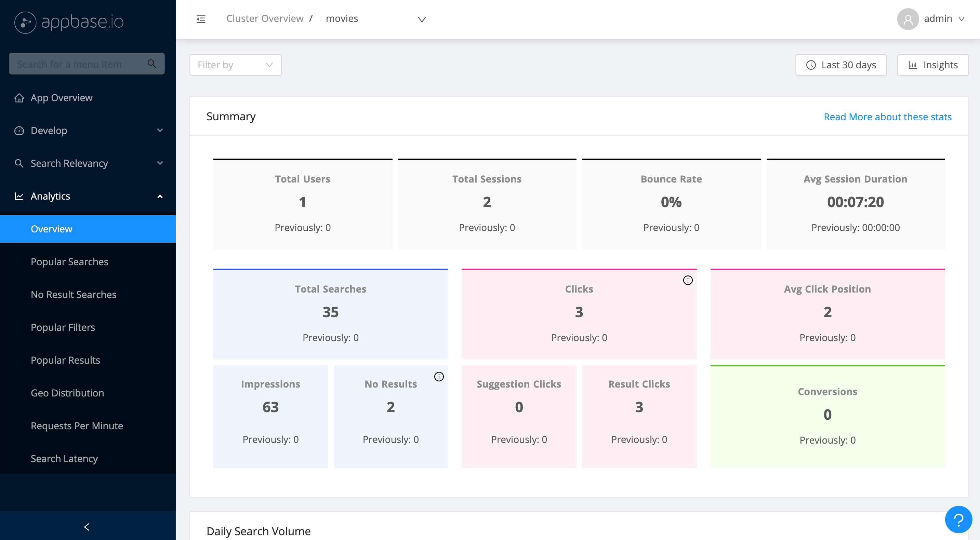Open Geo Distribution from the sidebar
Image resolution: width=980 pixels, height=540 pixels.
pyautogui.click(x=67, y=393)
